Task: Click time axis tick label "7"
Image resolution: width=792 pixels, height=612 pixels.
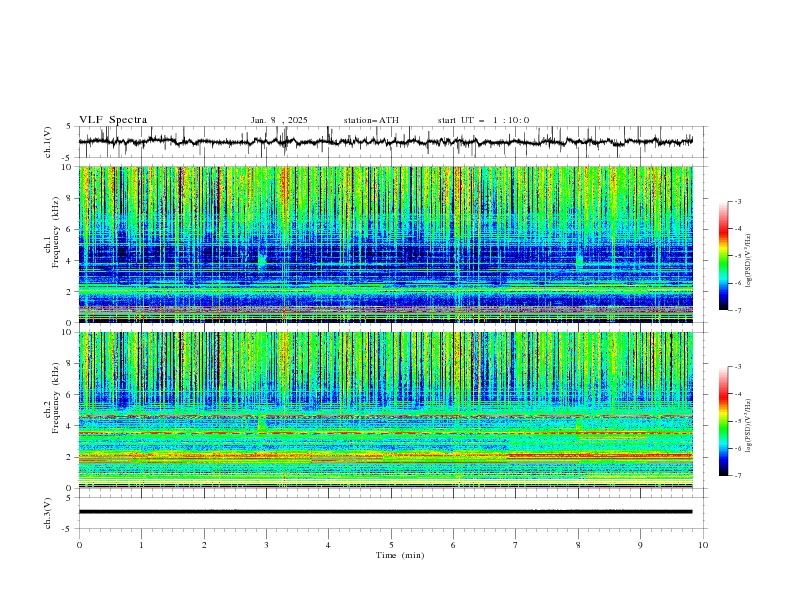Action: tap(516, 545)
